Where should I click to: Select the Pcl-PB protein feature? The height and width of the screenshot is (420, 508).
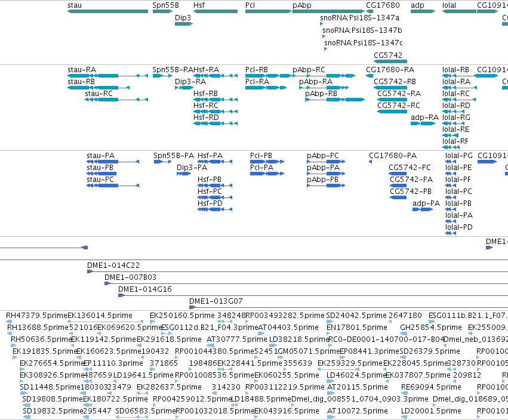[x=267, y=162]
